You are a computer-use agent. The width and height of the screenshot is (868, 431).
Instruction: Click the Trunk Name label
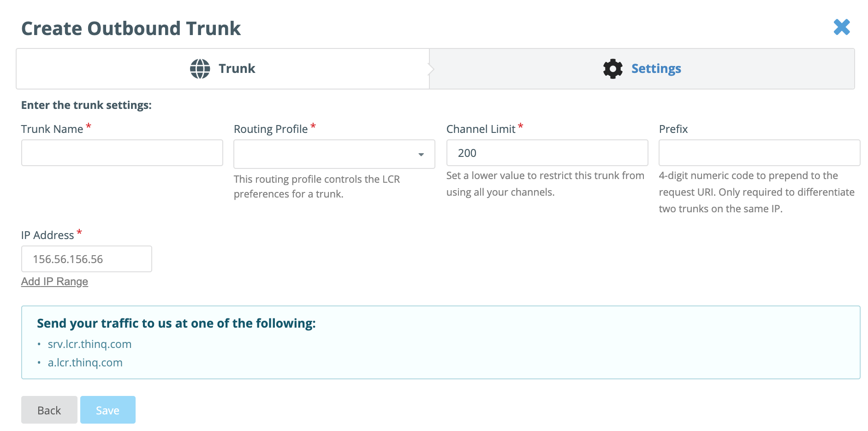[52, 129]
